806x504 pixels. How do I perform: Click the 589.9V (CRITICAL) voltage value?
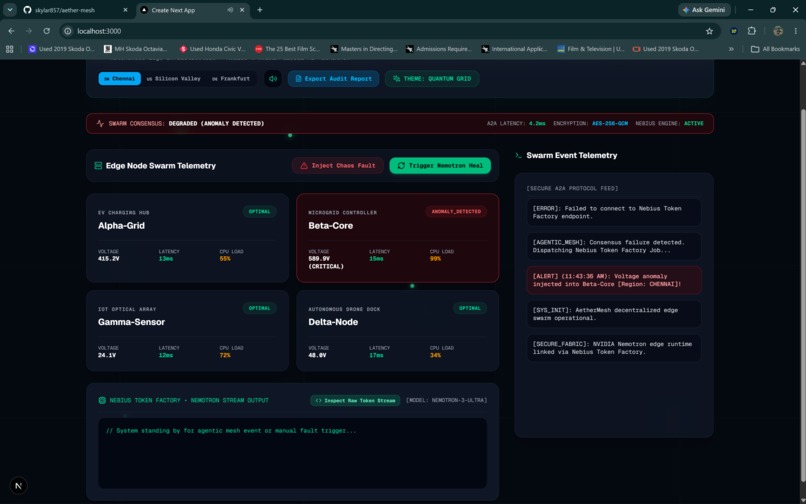coord(326,262)
